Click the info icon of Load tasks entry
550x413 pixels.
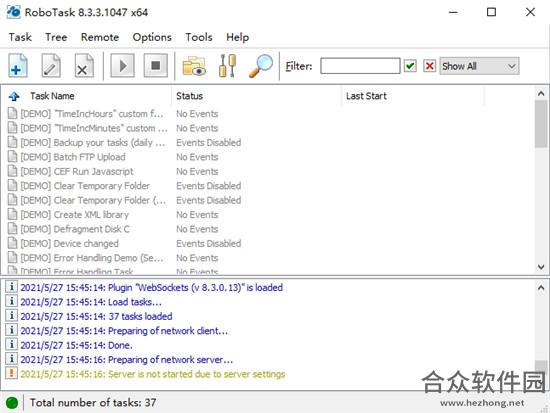12,301
